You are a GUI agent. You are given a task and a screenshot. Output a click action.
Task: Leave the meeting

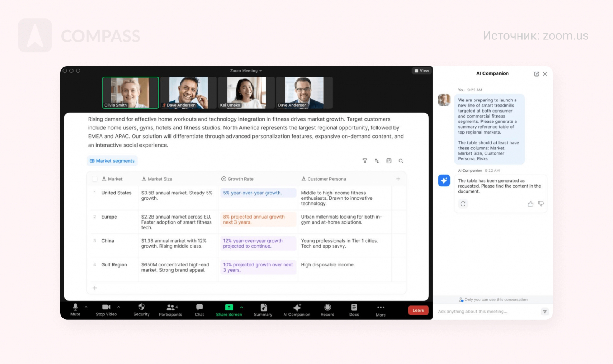click(418, 310)
